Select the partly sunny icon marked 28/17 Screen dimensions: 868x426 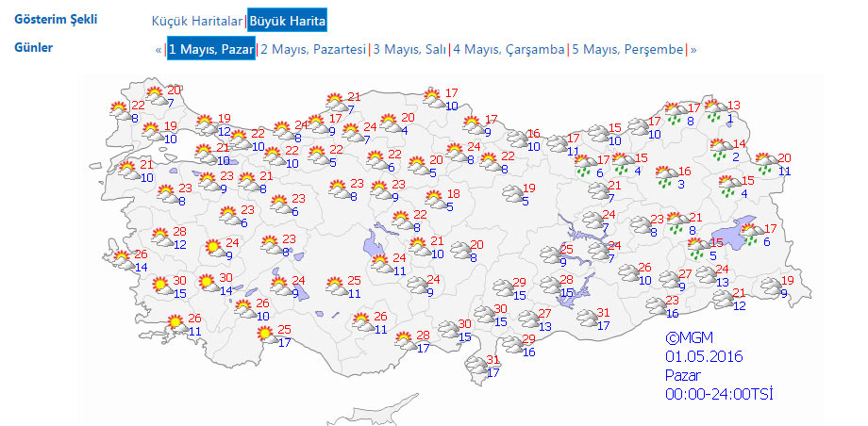tap(406, 340)
